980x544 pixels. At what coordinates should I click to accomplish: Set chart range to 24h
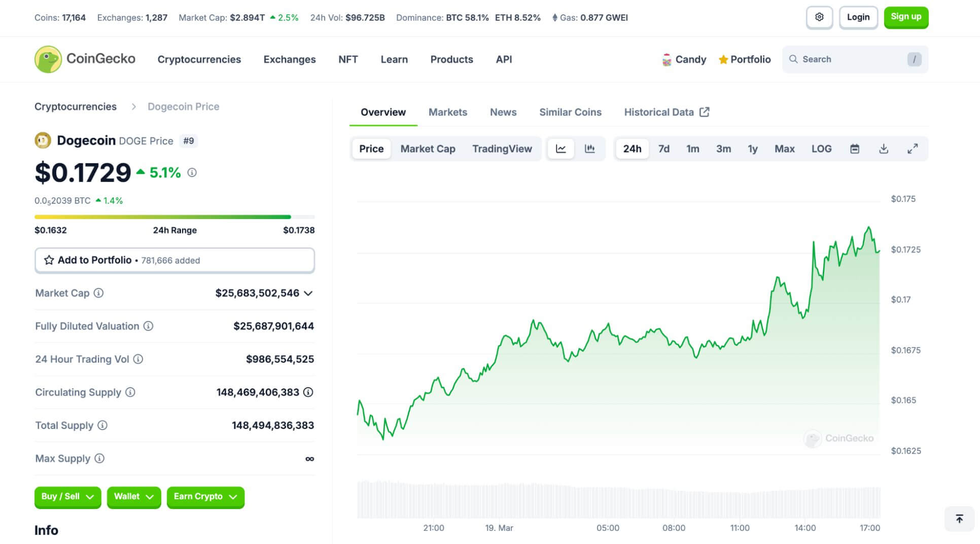pyautogui.click(x=632, y=149)
